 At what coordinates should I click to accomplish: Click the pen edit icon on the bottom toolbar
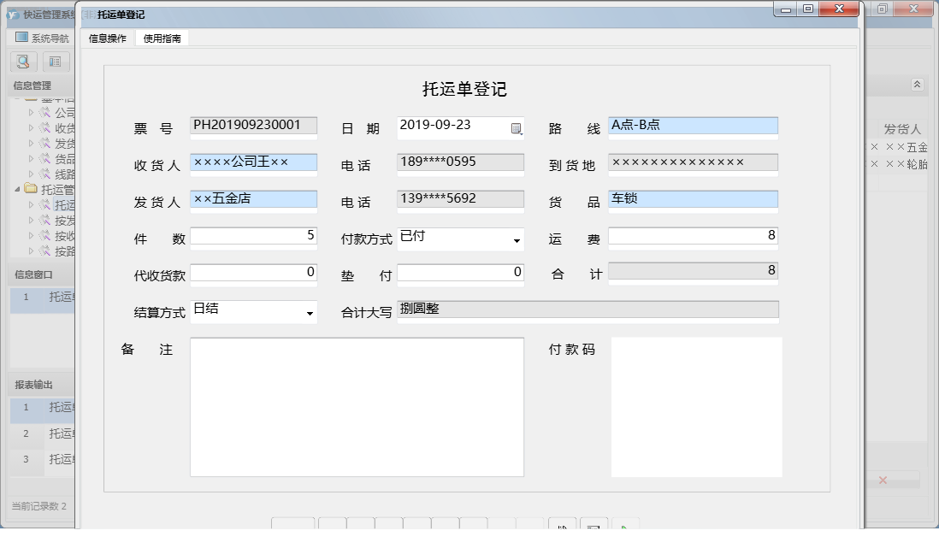pyautogui.click(x=562, y=528)
